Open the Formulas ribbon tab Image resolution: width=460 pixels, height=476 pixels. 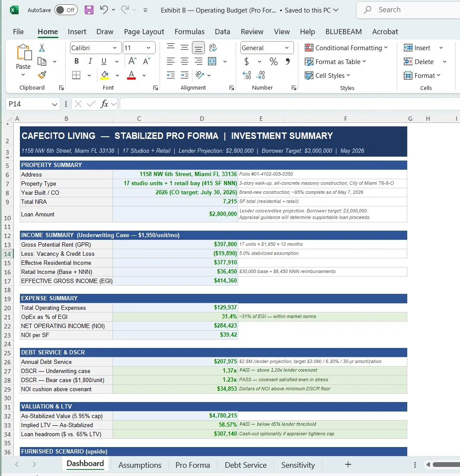(x=189, y=32)
